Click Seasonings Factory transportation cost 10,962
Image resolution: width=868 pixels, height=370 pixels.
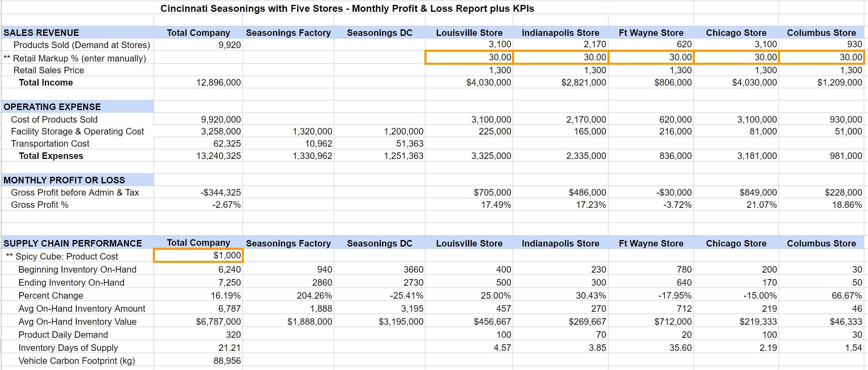pos(319,143)
